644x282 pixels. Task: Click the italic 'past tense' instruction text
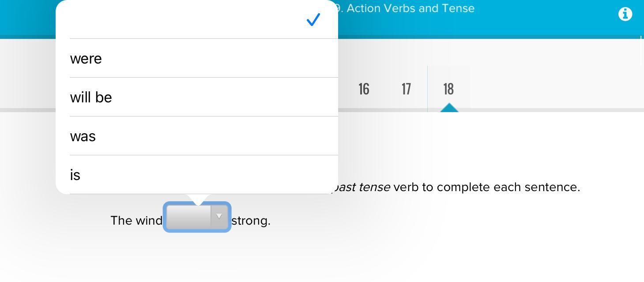pos(362,187)
